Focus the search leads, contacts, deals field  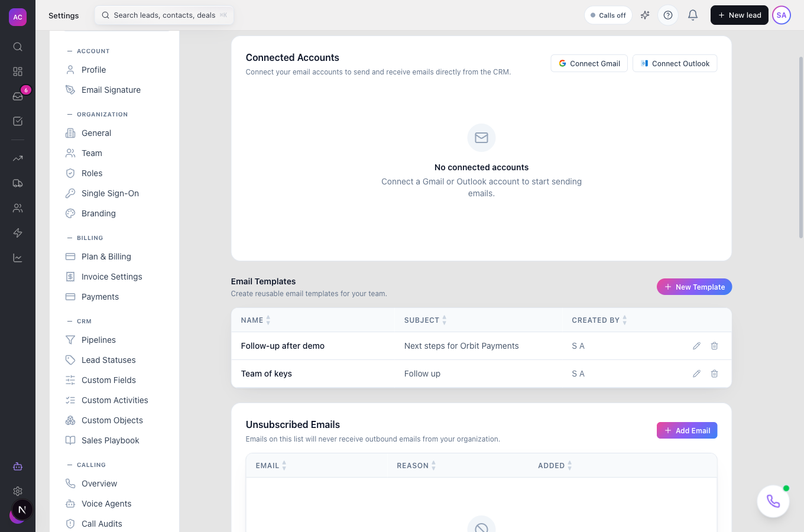(x=164, y=15)
